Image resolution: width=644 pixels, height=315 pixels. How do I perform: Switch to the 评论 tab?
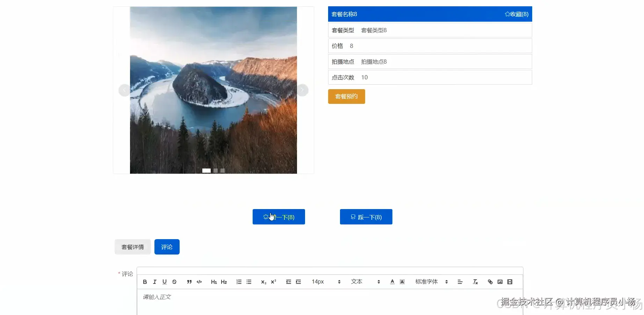tap(167, 247)
